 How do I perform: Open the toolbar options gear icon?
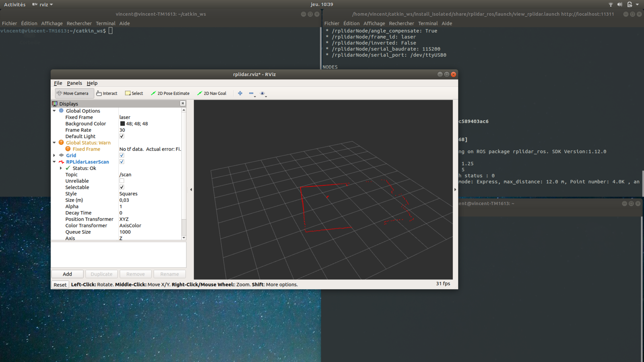click(x=262, y=93)
